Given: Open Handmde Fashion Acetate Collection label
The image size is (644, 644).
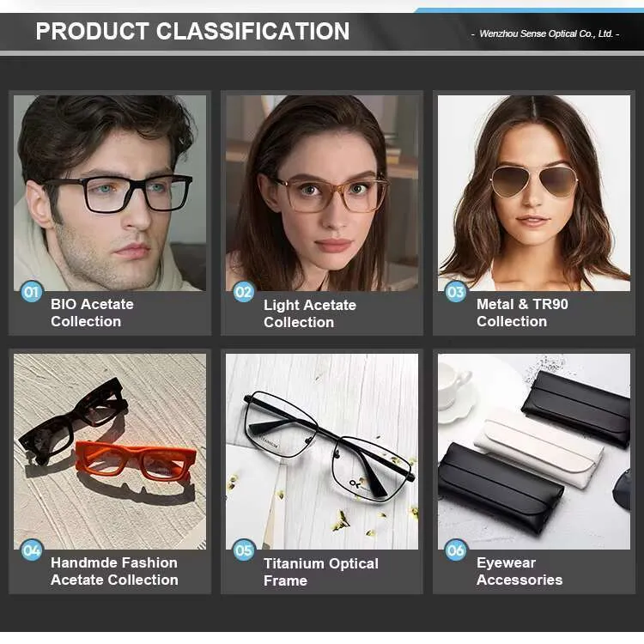Looking at the screenshot, I should point(114,571).
